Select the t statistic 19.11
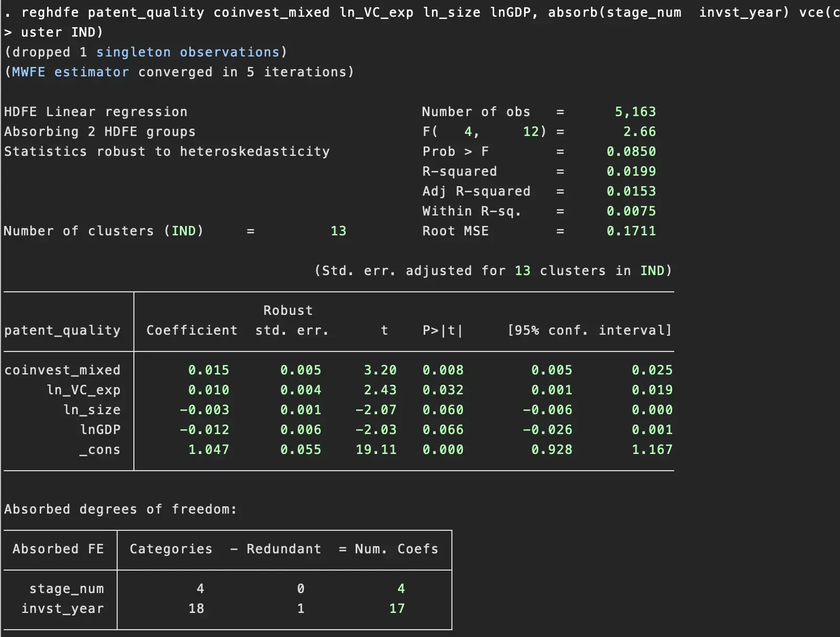This screenshot has width=840, height=637. 376,450
